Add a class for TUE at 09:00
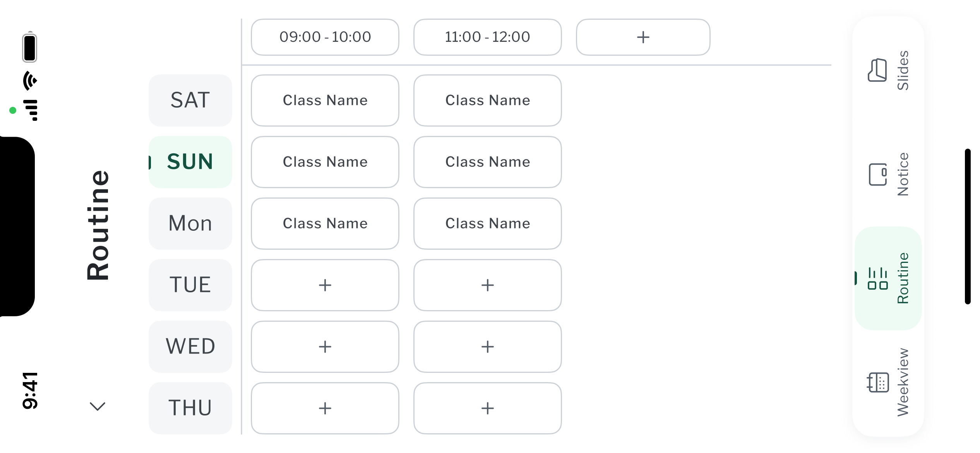The width and height of the screenshot is (980, 453). click(x=325, y=285)
